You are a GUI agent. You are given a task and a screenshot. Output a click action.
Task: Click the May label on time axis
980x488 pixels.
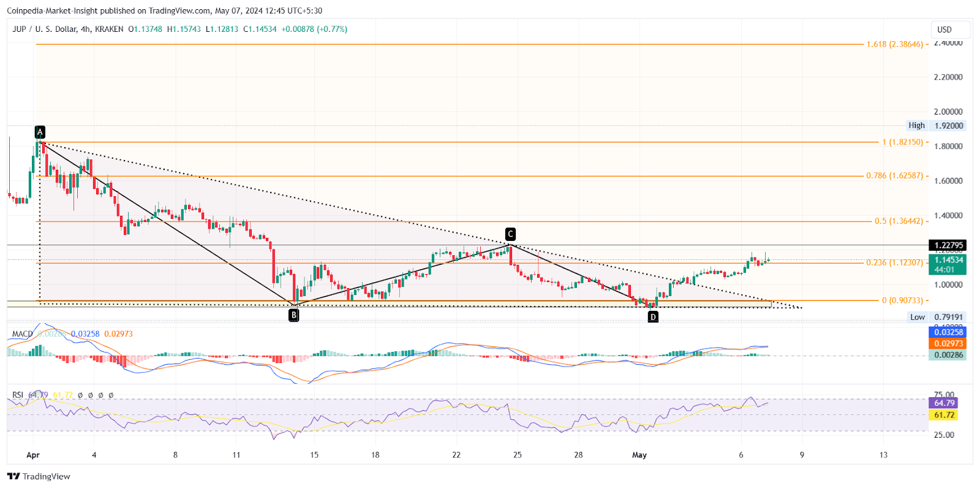click(639, 455)
